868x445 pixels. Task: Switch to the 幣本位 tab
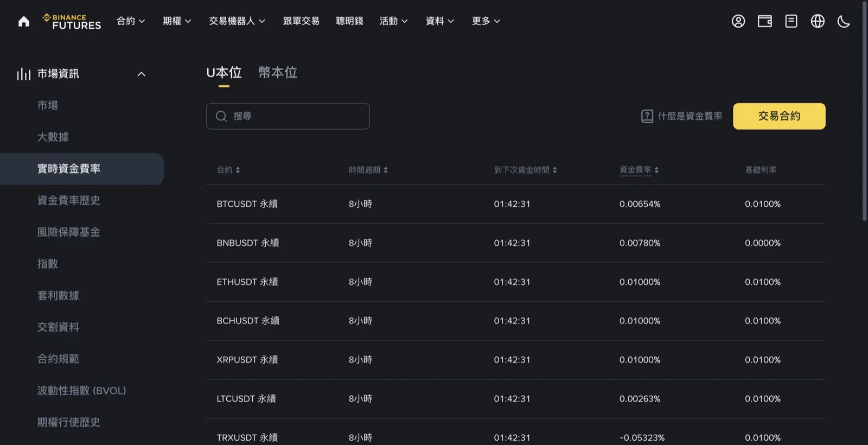tap(278, 73)
